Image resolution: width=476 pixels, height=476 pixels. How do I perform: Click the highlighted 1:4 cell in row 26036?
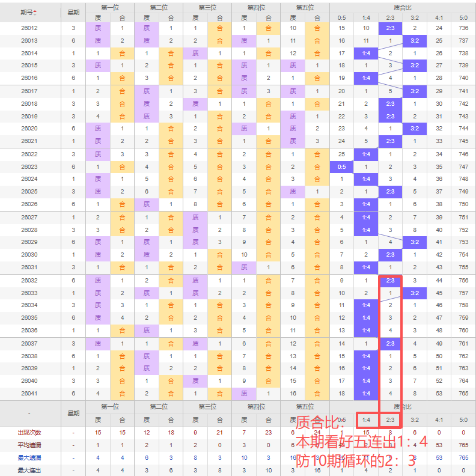coord(366,331)
